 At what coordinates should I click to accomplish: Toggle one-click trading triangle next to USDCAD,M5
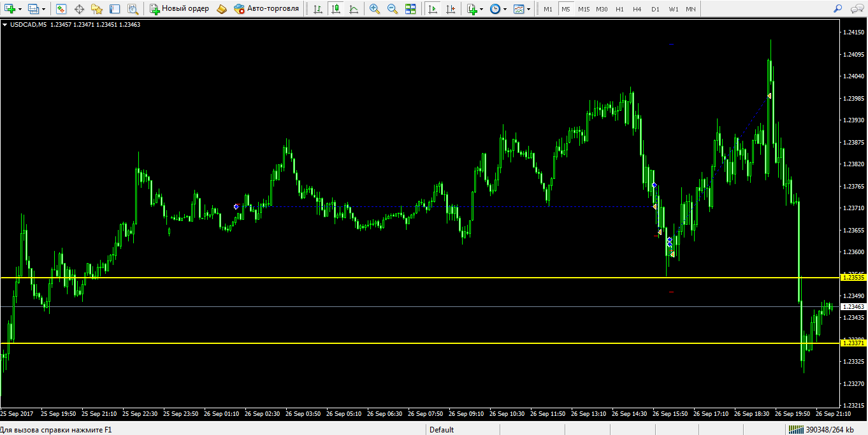pos(5,24)
